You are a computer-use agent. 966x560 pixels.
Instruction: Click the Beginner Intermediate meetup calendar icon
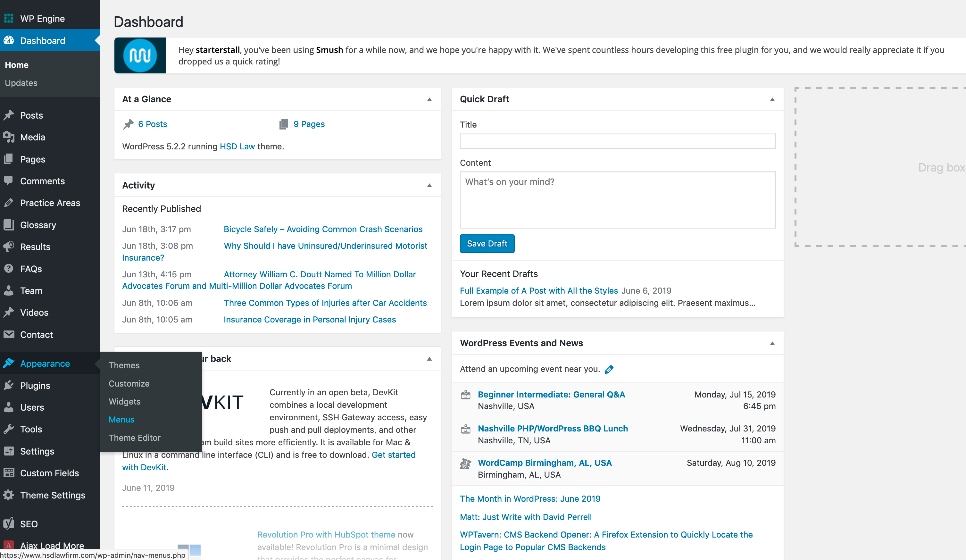pos(465,395)
